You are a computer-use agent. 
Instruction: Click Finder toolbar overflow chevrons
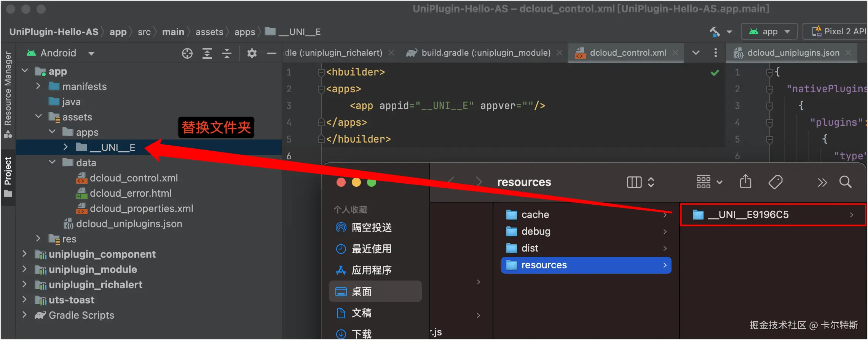click(822, 183)
